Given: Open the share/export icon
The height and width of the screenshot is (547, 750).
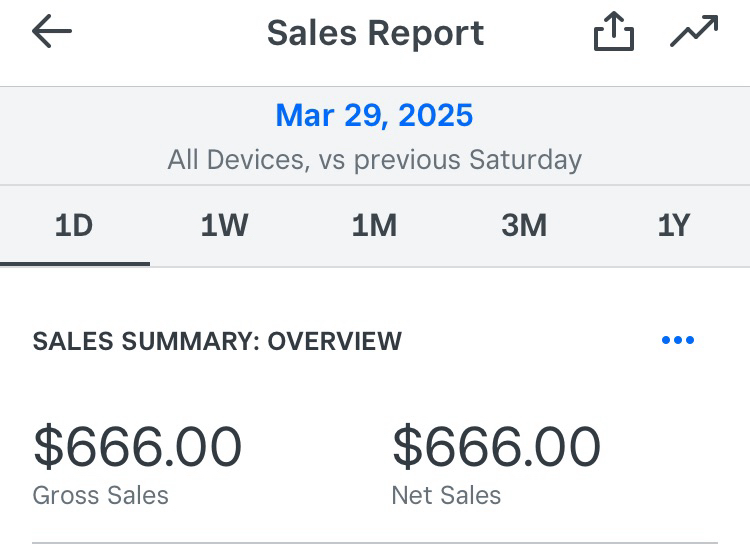Looking at the screenshot, I should [x=613, y=33].
